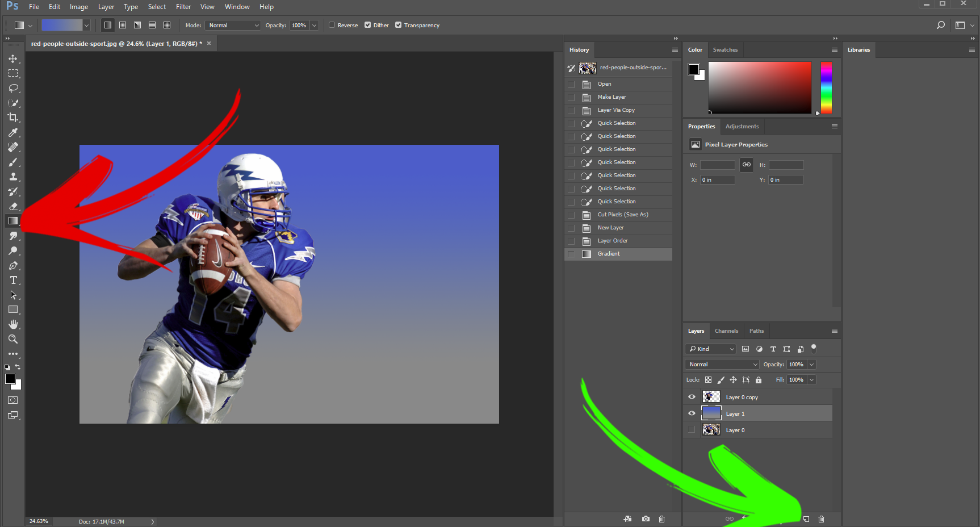Image resolution: width=980 pixels, height=527 pixels.
Task: Open the layer filter Kind dropdown
Action: point(711,349)
